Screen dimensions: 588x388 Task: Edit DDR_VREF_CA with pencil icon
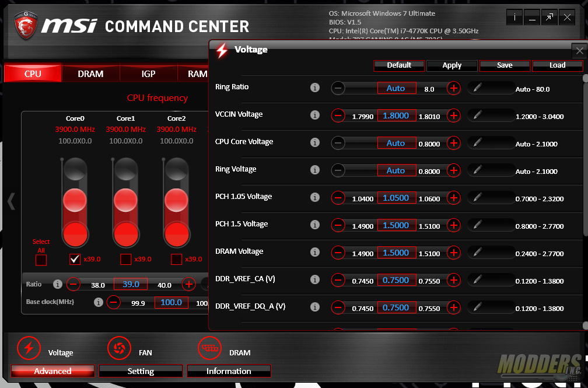click(x=477, y=279)
